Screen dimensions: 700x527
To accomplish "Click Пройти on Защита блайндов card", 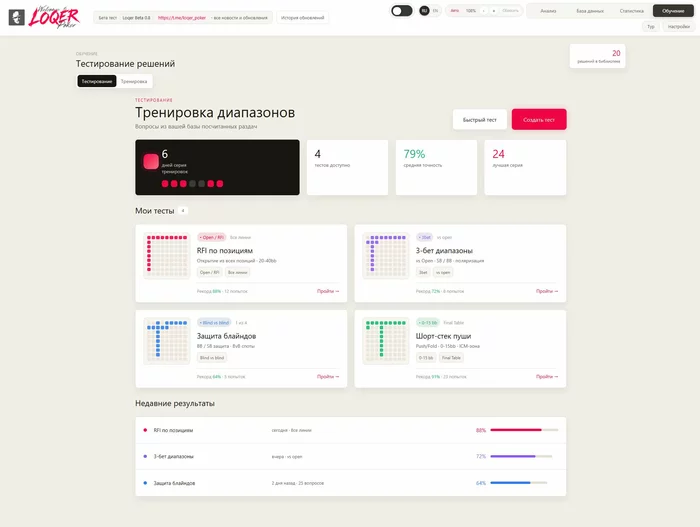I will pyautogui.click(x=328, y=376).
